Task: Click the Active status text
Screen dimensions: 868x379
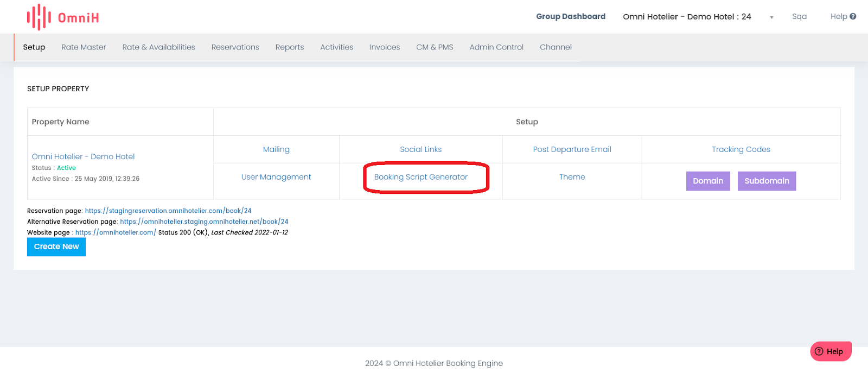Action: pyautogui.click(x=66, y=168)
